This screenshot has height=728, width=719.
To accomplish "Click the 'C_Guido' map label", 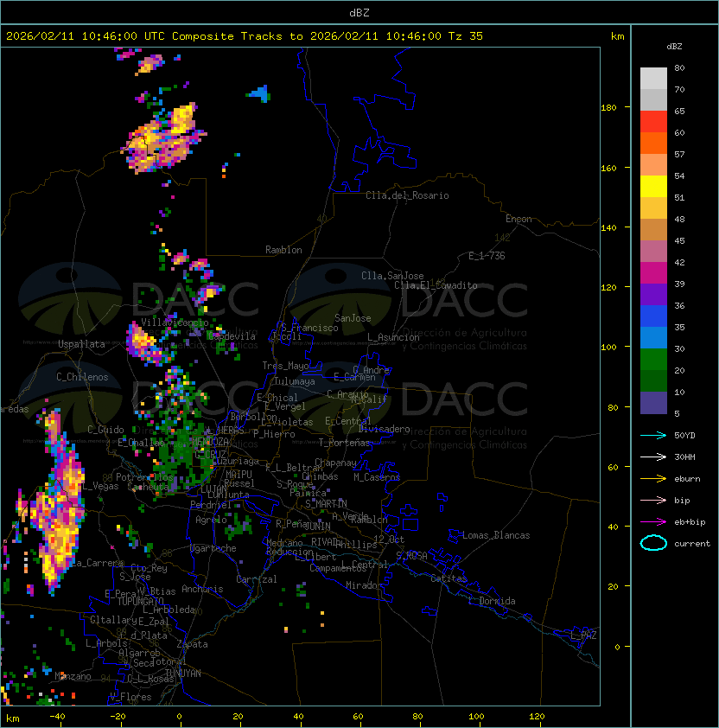I will [x=105, y=430].
